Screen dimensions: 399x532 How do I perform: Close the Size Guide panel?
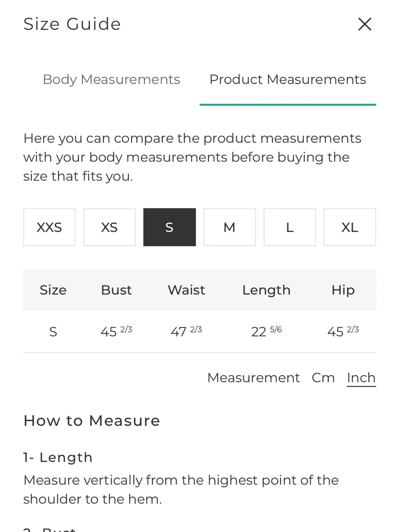tap(365, 24)
